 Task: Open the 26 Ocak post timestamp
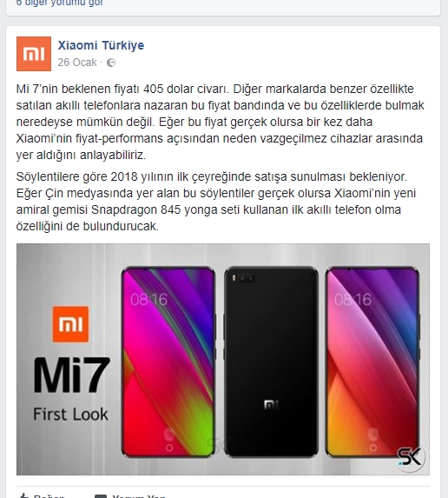click(x=77, y=63)
